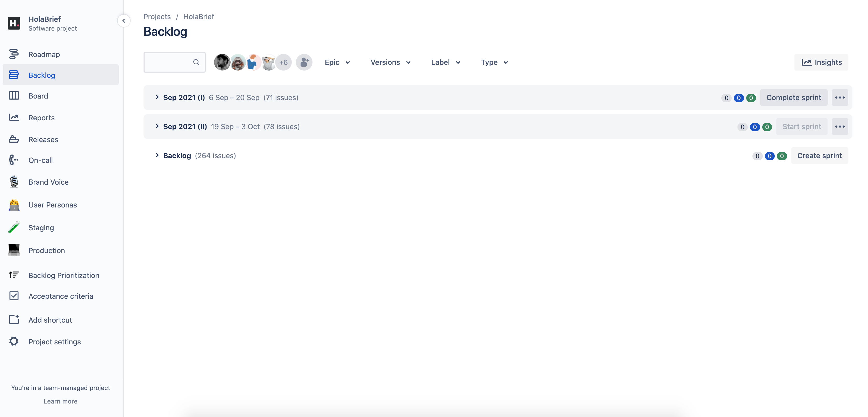Open the On-call phone icon
Image resolution: width=868 pixels, height=417 pixels.
point(14,160)
